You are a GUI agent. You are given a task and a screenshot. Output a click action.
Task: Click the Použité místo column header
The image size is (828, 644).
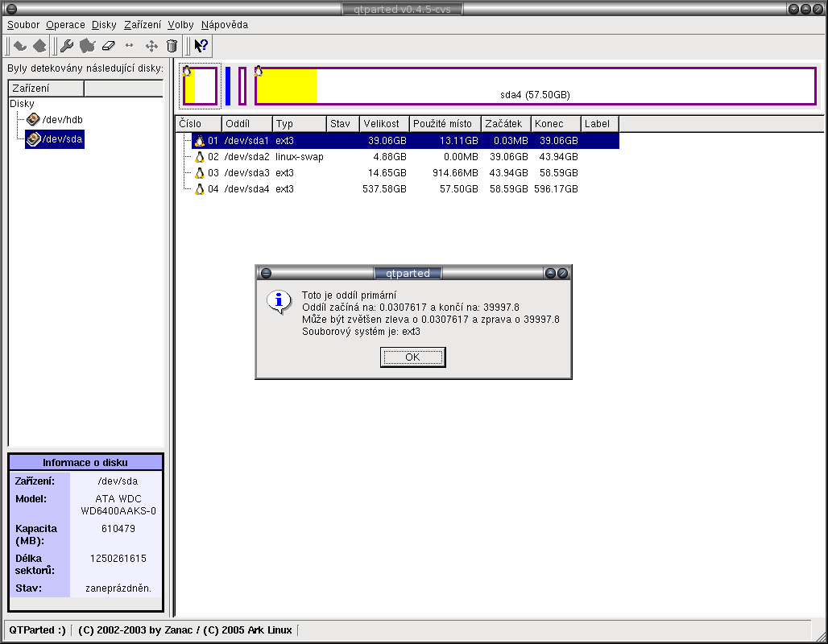[444, 124]
